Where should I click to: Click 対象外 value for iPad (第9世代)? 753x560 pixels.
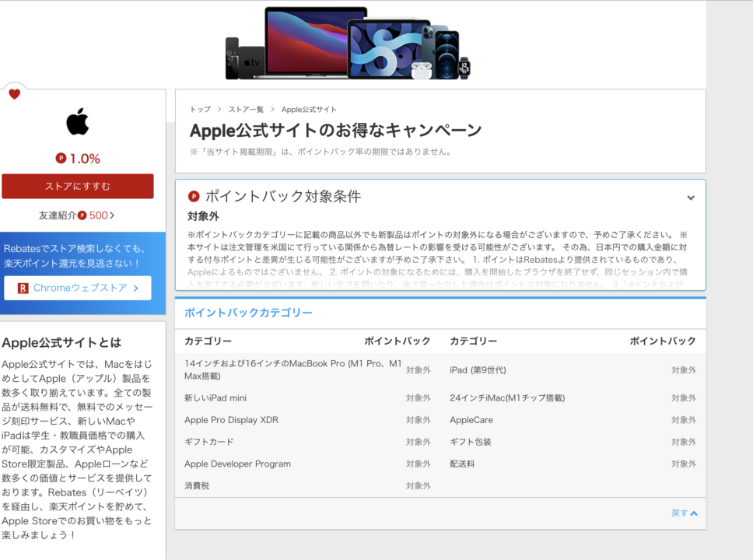click(684, 370)
